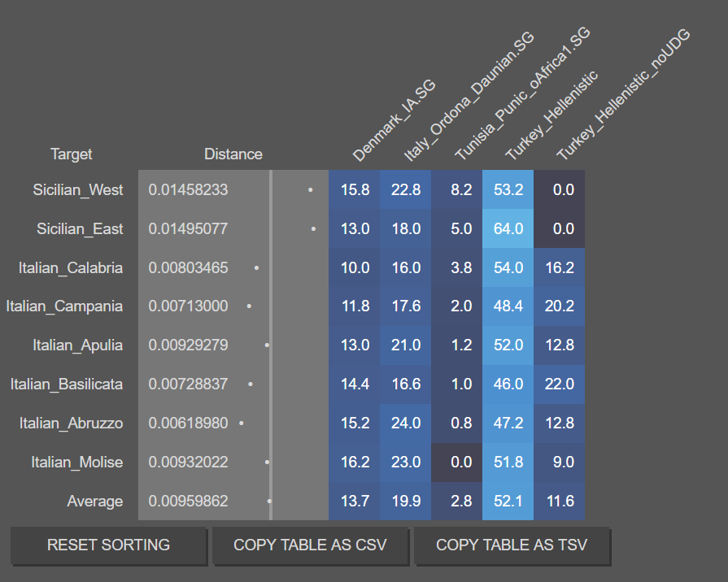Viewport: 728px width, 582px height.
Task: Click the 15.8 cell for Sicilian_West
Action: point(355,190)
